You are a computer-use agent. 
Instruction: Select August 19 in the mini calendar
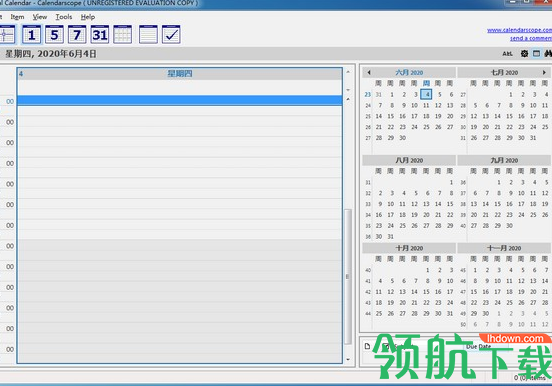(x=415, y=214)
